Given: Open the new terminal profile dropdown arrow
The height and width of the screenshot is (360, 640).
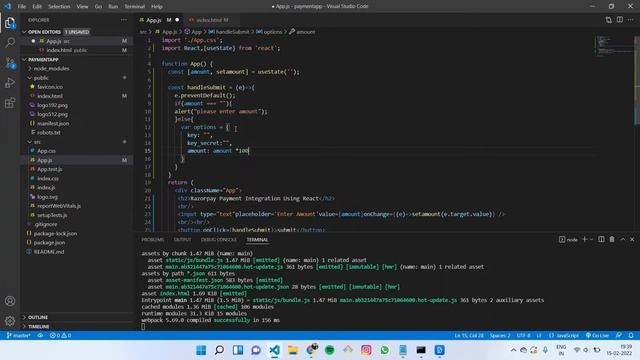Looking at the screenshot, I should tap(591, 239).
